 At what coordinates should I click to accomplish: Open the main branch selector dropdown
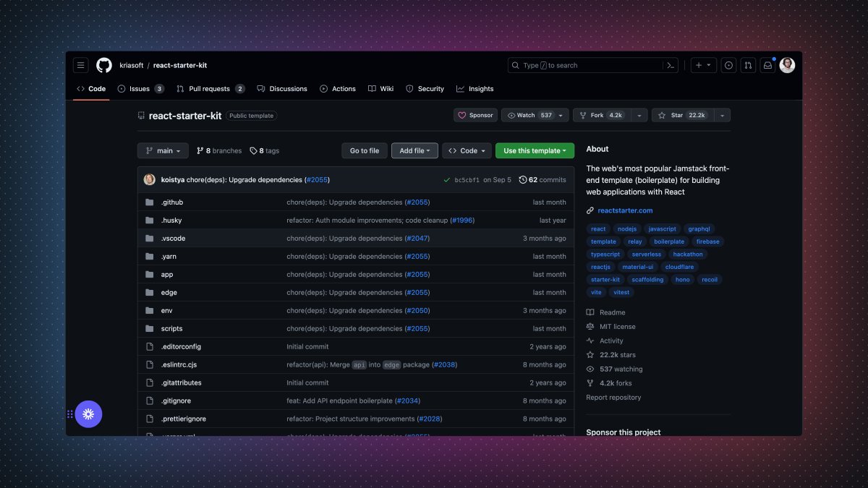coord(163,150)
